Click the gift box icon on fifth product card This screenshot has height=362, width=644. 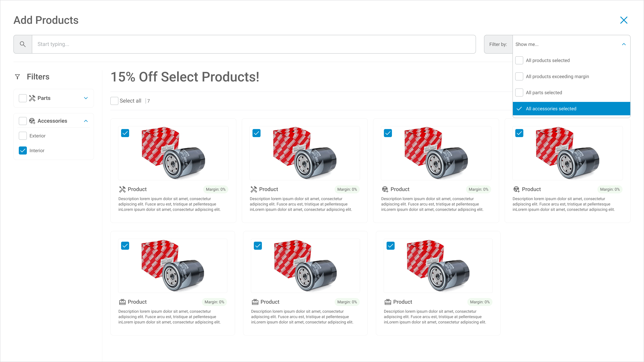point(122,302)
